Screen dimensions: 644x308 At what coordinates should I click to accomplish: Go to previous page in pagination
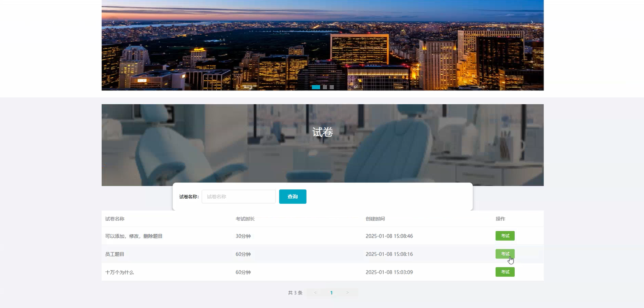(x=315, y=293)
